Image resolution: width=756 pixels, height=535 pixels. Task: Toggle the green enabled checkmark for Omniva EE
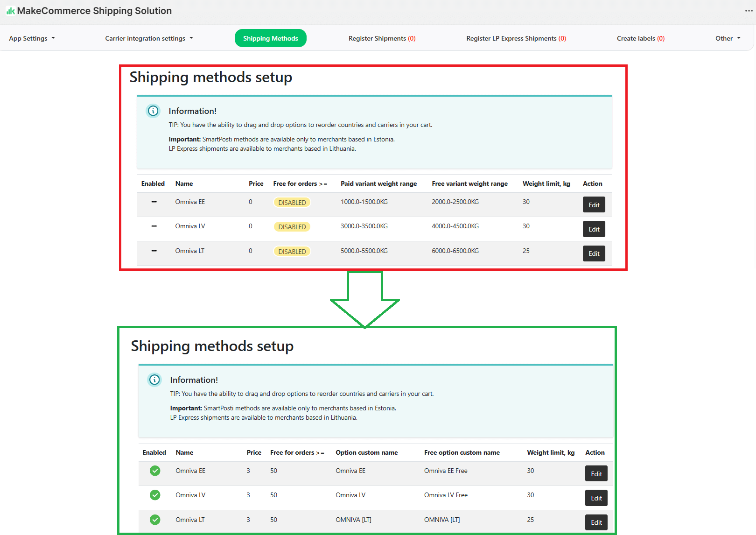click(x=155, y=471)
